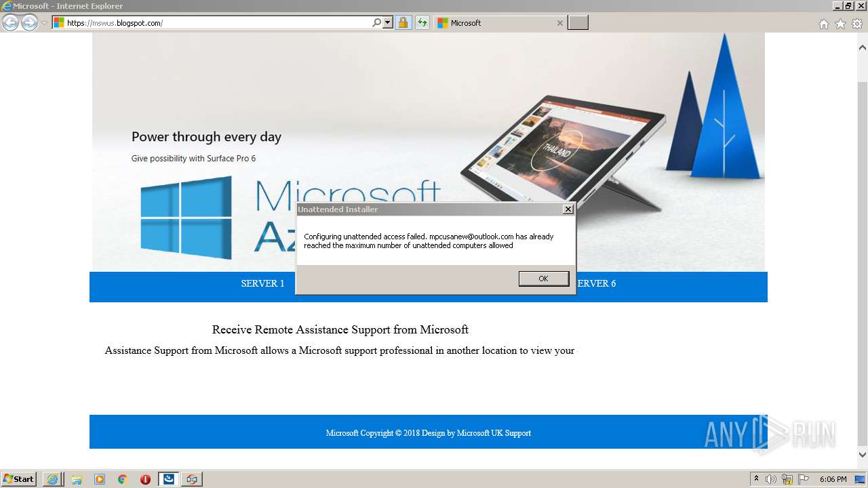Viewport: 868px width, 488px height.
Task: Open a new blank tab
Action: (578, 22)
